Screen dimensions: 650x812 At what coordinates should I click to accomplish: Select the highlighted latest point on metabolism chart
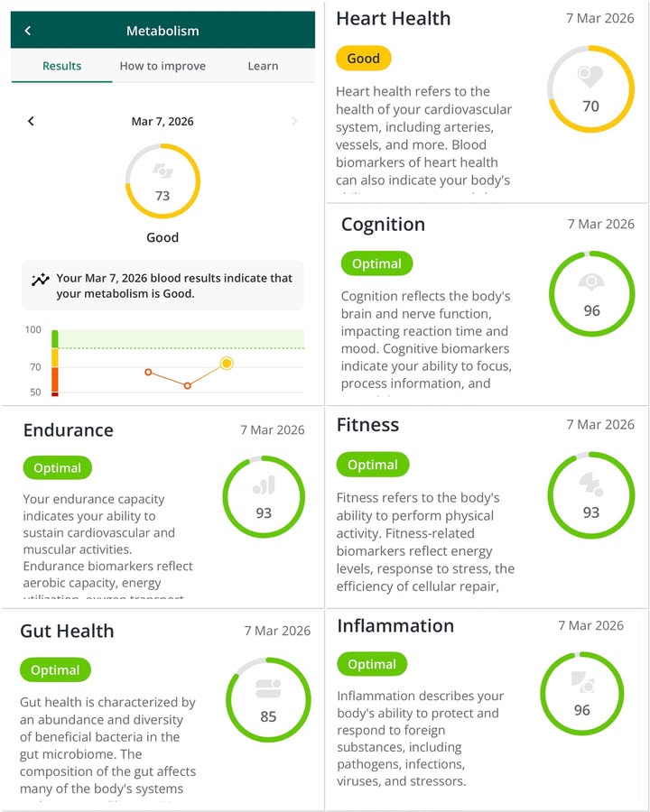[227, 364]
